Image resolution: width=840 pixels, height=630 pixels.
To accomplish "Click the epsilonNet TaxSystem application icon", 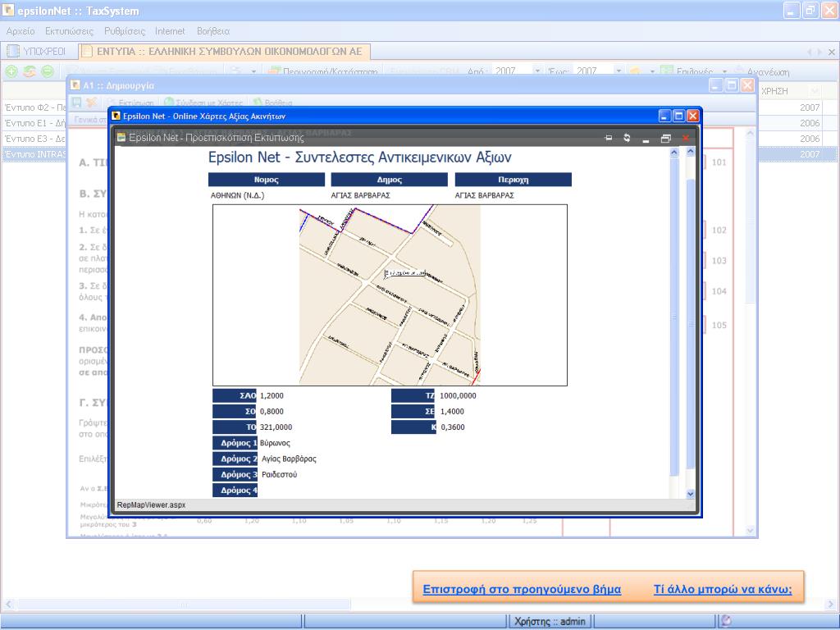I will [x=8, y=10].
